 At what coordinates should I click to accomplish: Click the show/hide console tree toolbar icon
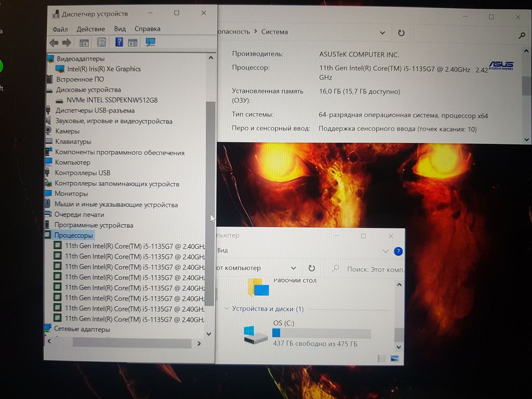coord(84,43)
